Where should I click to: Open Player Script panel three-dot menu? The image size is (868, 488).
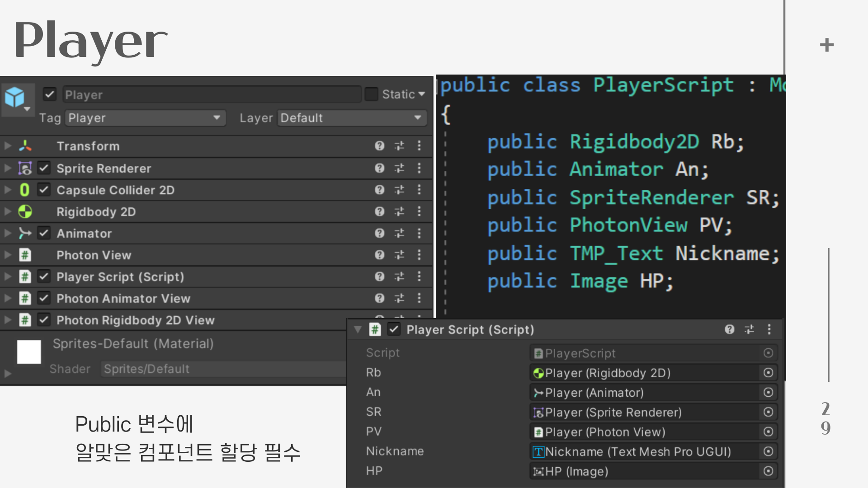coord(769,329)
